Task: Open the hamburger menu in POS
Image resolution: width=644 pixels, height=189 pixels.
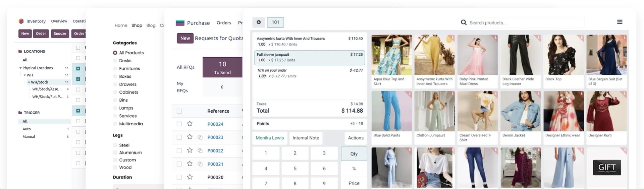Action: 620,22
